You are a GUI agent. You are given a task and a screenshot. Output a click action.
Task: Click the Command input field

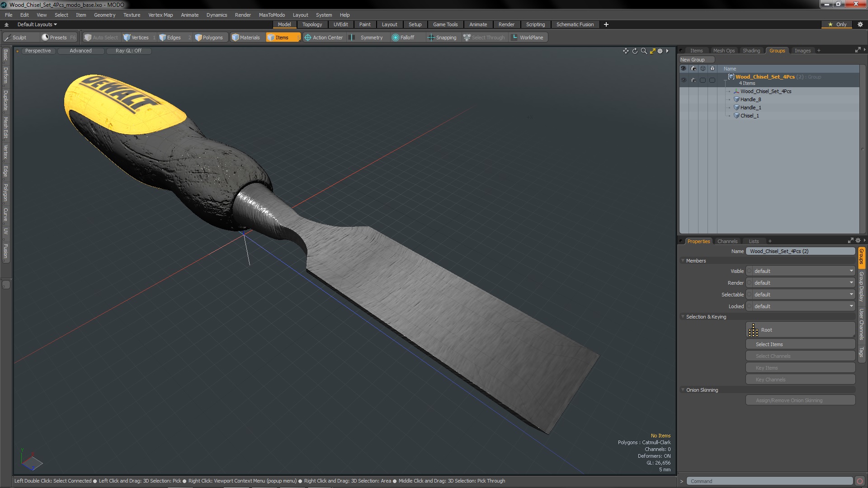pyautogui.click(x=769, y=481)
